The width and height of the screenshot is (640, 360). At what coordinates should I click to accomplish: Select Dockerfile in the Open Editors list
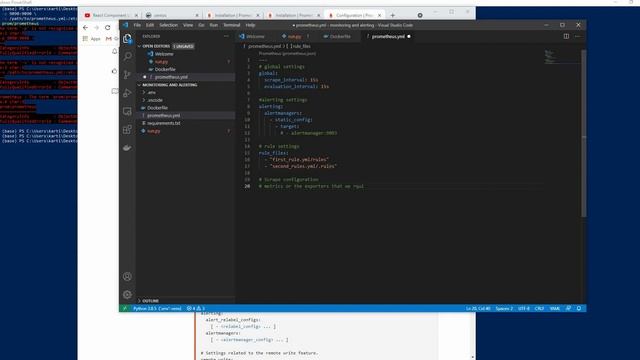coord(165,69)
